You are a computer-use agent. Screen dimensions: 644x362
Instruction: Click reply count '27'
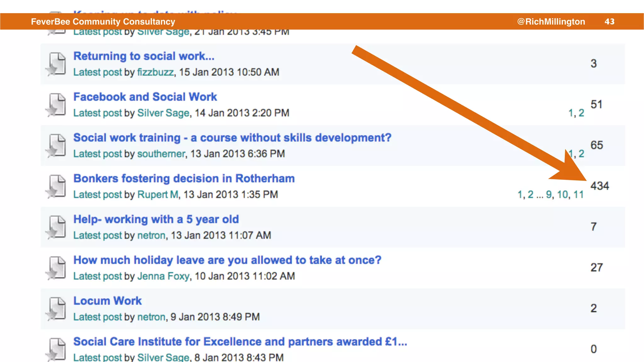tap(597, 267)
